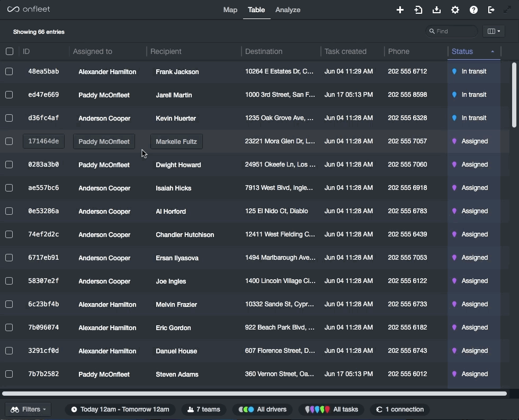Open the 7 teams filter
The image size is (519, 420).
(x=203, y=409)
